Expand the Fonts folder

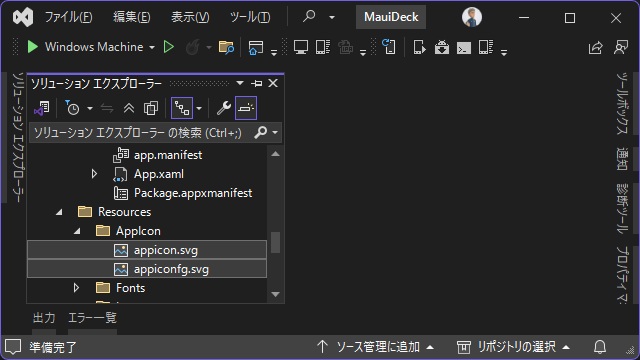(76, 288)
